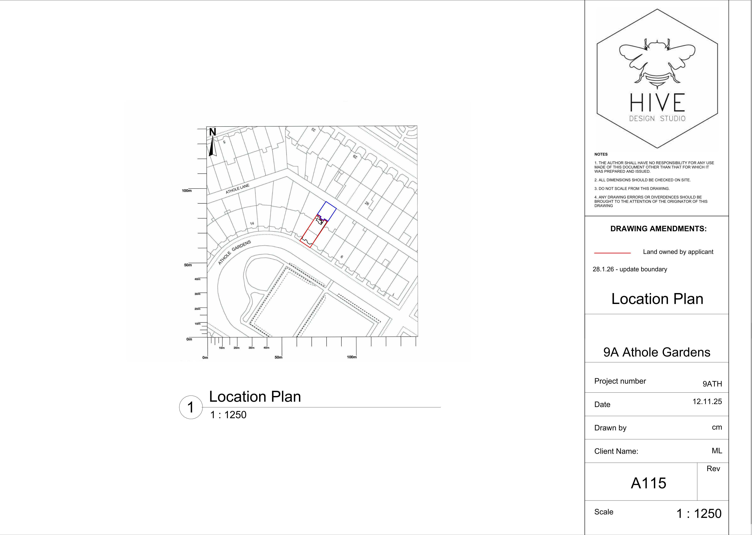This screenshot has width=756, height=535.
Task: Click the 'ATHOLE GARDENS' street label
Action: click(234, 252)
